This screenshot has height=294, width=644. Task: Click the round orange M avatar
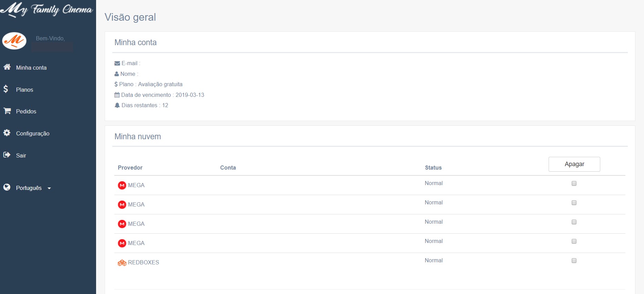click(14, 41)
